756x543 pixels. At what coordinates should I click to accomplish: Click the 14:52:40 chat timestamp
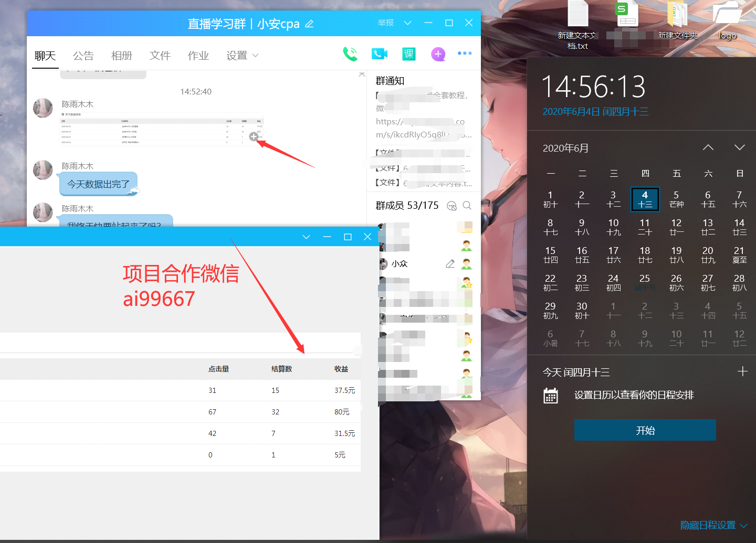point(196,92)
